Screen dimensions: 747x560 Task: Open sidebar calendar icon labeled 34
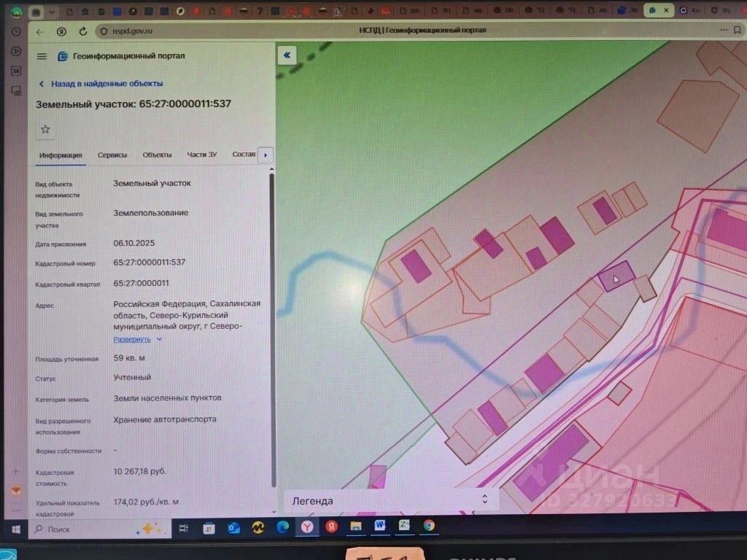pyautogui.click(x=16, y=71)
